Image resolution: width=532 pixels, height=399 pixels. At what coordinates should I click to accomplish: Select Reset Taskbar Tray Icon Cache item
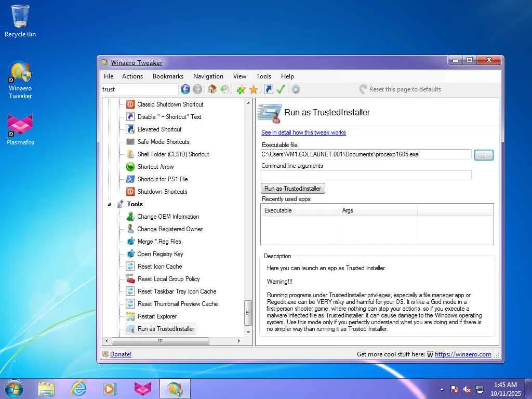(x=177, y=291)
